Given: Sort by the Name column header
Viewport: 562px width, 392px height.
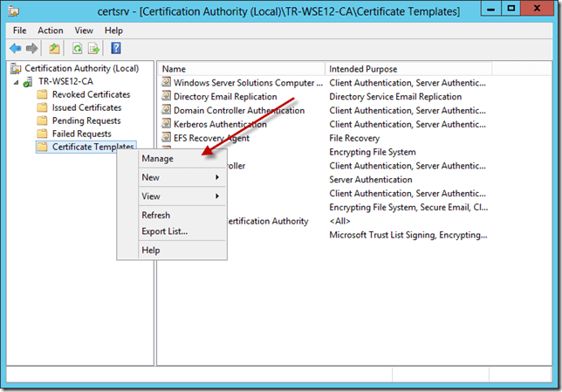Looking at the screenshot, I should [241, 69].
